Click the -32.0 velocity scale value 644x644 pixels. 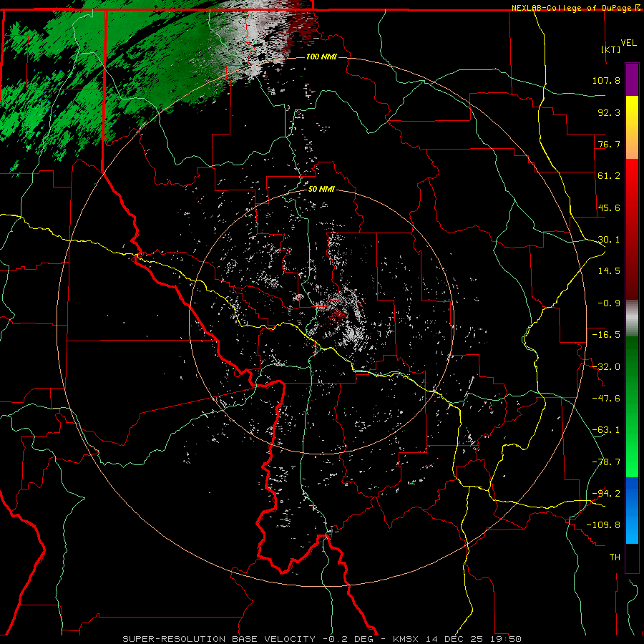point(606,367)
